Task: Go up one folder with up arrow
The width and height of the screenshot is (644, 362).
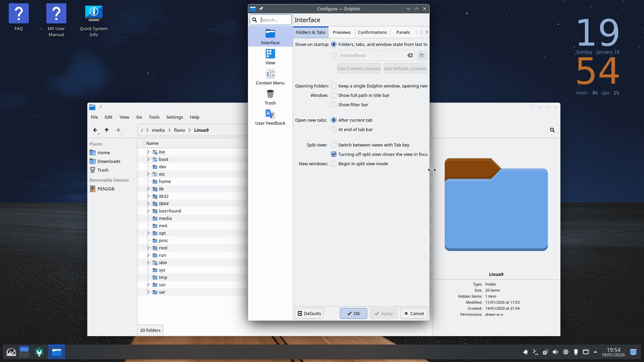Action: click(107, 130)
